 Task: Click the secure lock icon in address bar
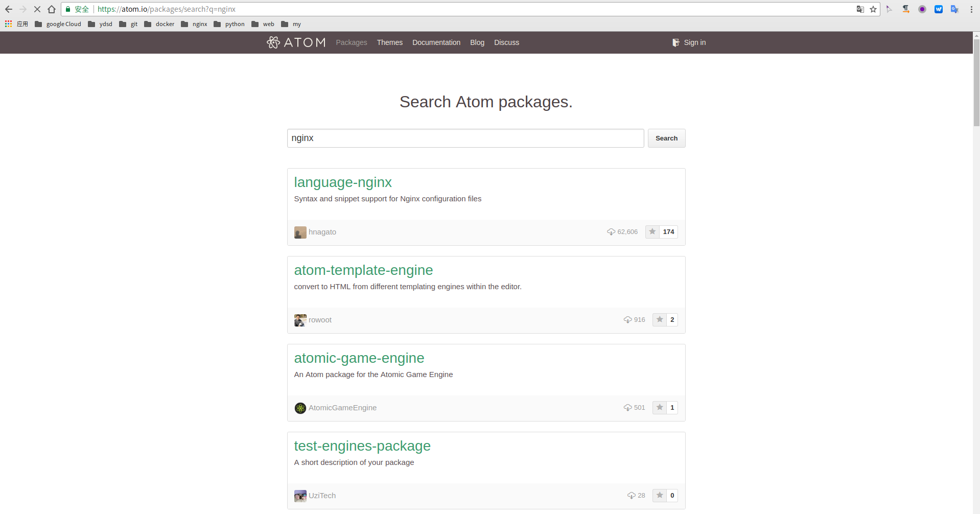(68, 9)
